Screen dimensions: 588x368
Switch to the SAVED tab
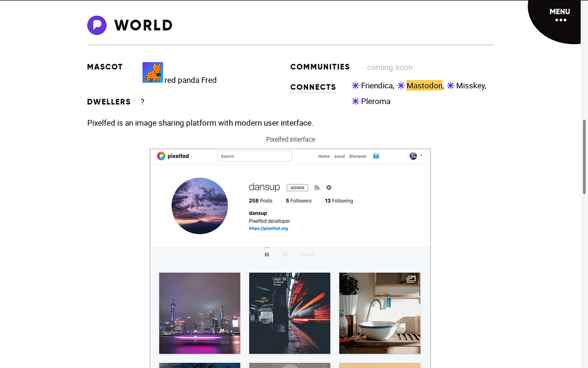click(308, 255)
